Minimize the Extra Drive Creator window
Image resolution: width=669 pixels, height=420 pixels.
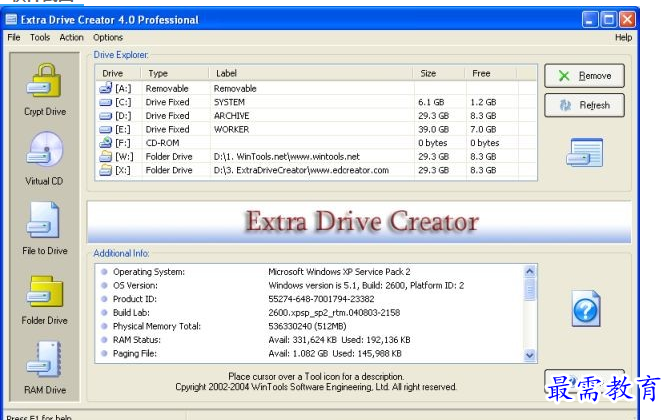click(x=590, y=20)
